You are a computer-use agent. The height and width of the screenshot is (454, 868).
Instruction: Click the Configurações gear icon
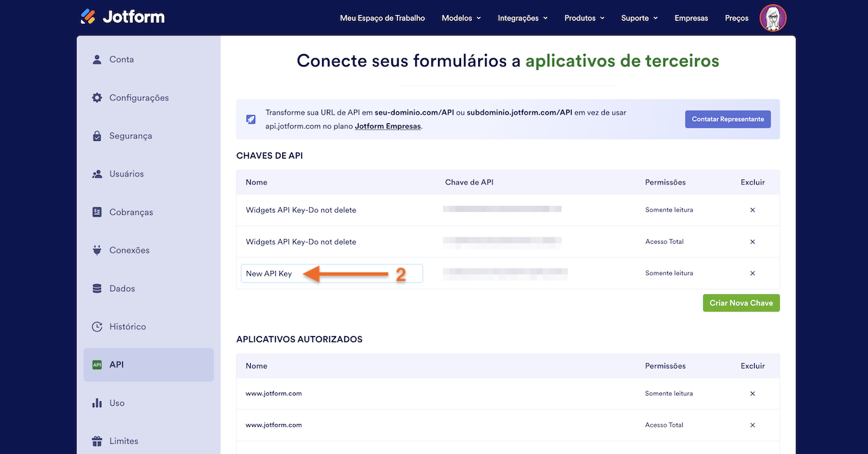point(97,98)
